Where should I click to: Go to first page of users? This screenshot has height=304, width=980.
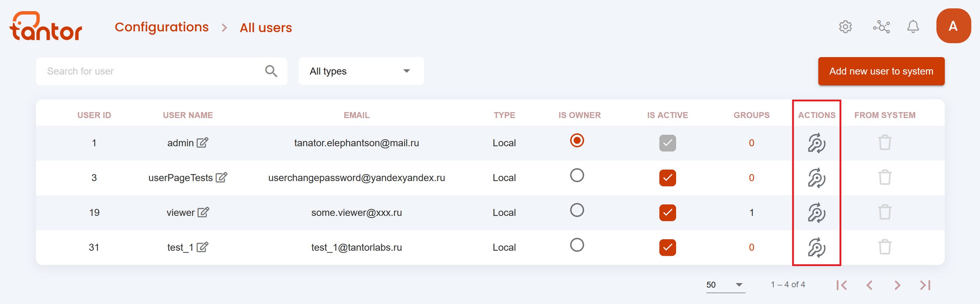[842, 285]
